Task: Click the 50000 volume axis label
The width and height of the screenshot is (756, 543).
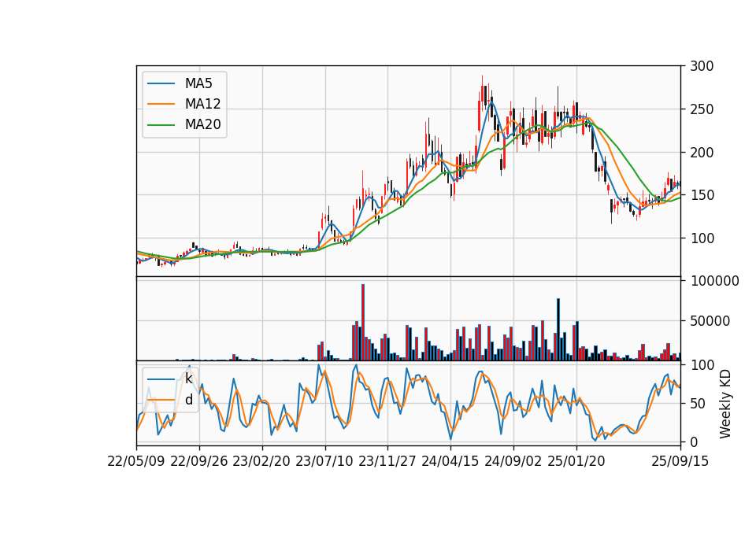Action: pos(710,321)
